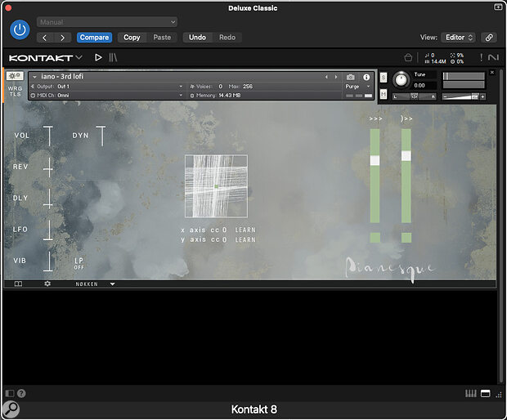Image resolution: width=507 pixels, height=420 pixels.
Task: Click the instrument info icon
Action: pos(366,77)
